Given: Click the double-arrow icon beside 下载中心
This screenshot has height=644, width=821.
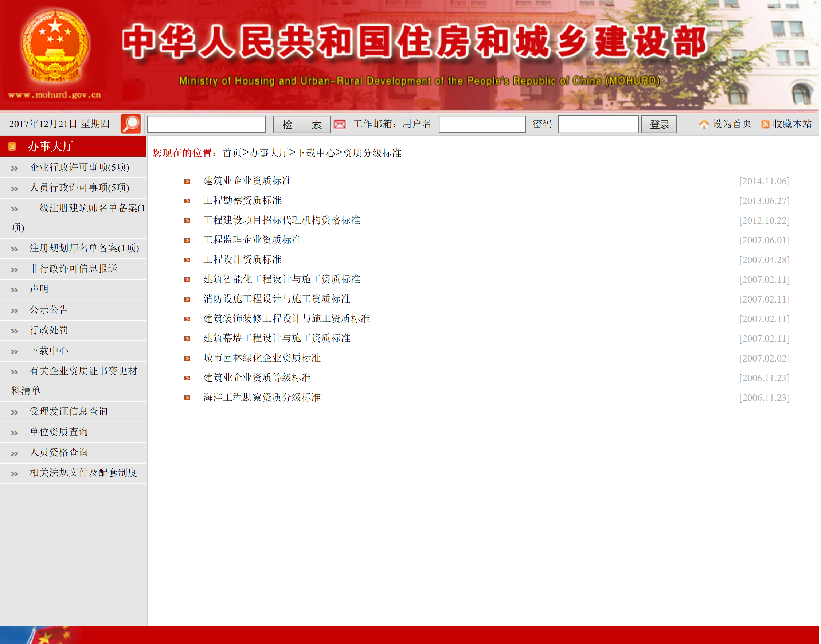Looking at the screenshot, I should click(x=15, y=352).
